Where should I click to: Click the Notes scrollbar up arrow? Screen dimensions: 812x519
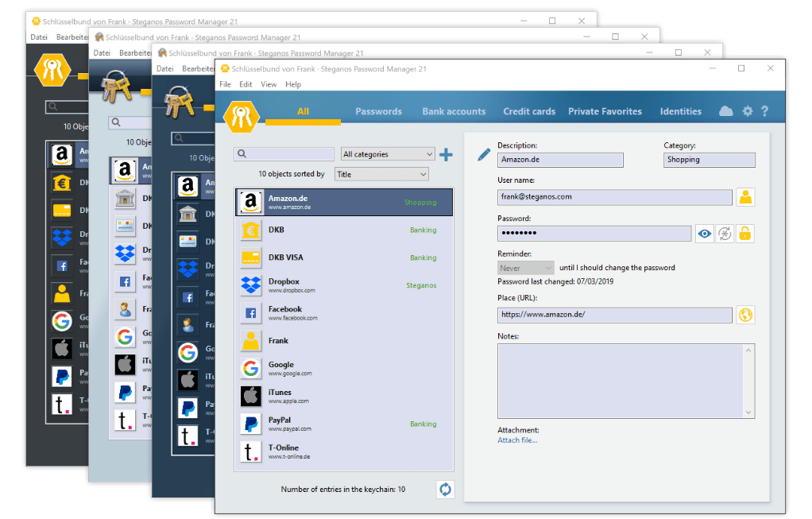[748, 351]
